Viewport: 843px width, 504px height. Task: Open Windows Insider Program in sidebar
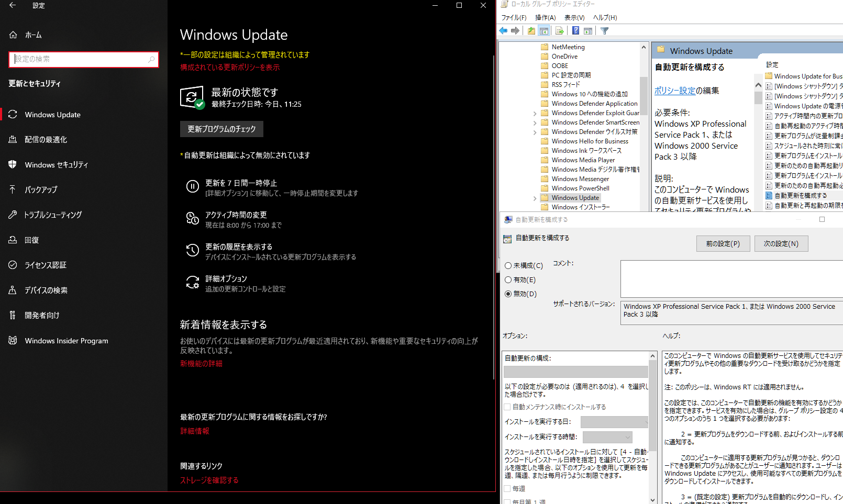pos(84,341)
